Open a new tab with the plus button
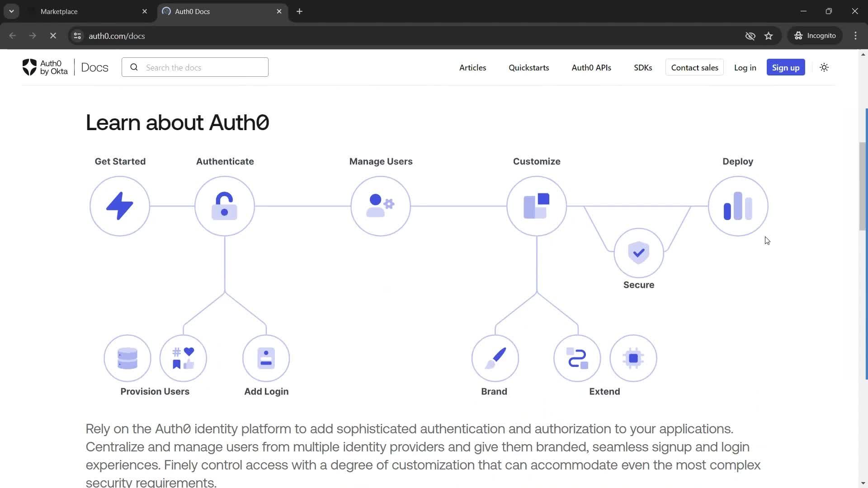The height and width of the screenshot is (488, 868). tap(299, 11)
